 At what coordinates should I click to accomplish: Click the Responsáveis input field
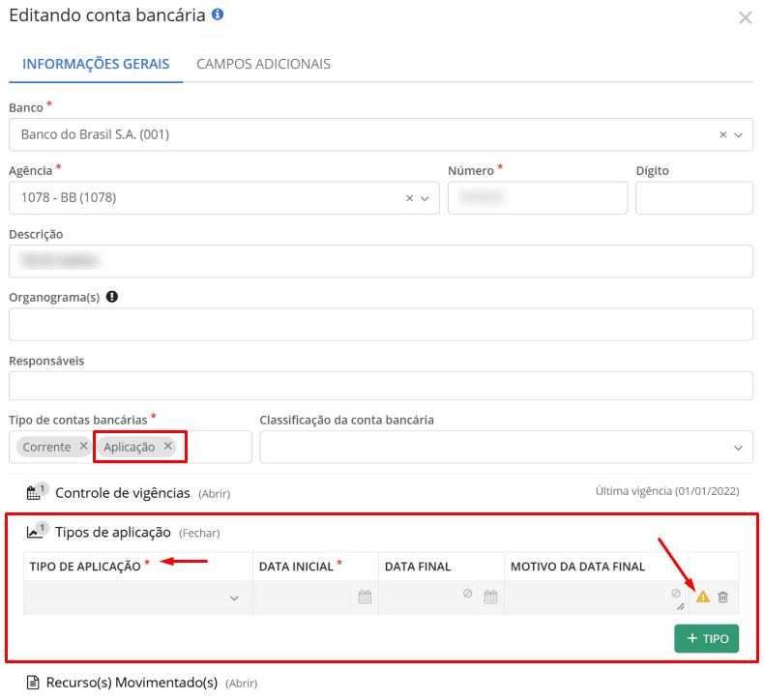pos(380,386)
